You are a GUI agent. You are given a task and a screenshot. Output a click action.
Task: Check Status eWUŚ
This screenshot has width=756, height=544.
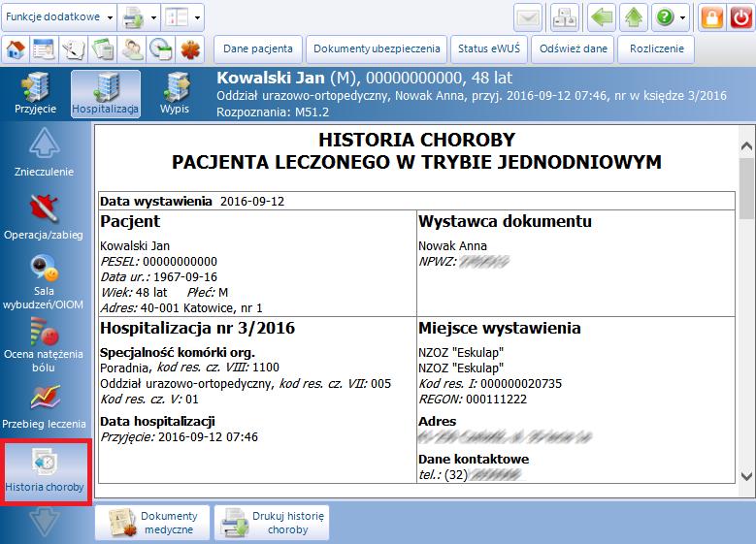pyautogui.click(x=489, y=49)
